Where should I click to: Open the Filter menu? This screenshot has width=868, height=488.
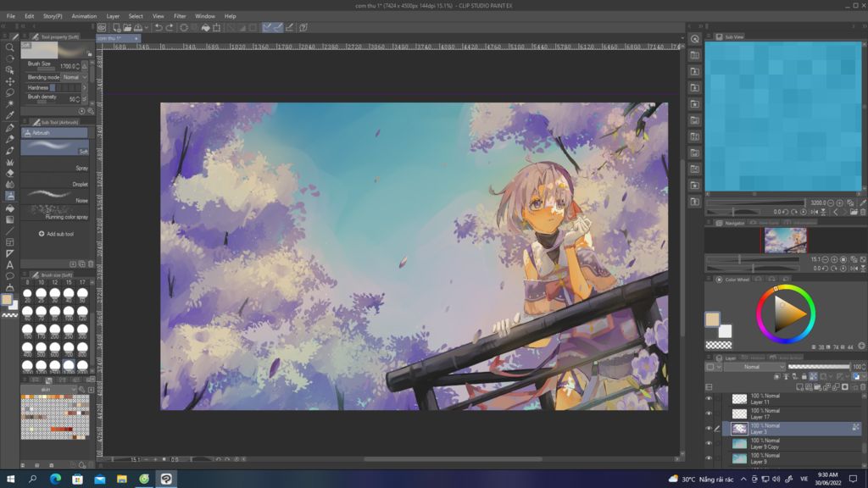[180, 16]
